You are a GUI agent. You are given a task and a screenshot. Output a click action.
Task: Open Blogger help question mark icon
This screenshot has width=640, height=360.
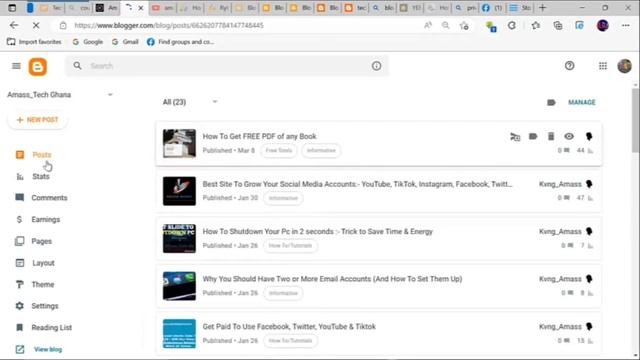(569, 66)
